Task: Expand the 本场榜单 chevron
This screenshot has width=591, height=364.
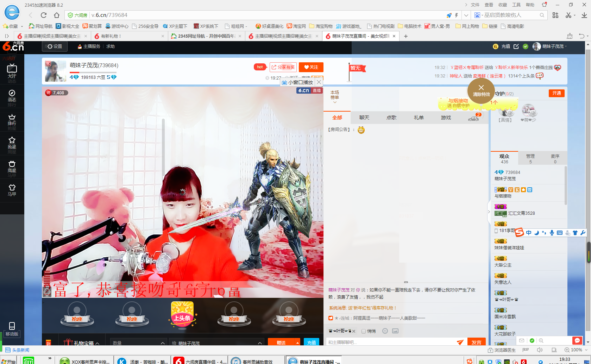Action: (x=335, y=102)
